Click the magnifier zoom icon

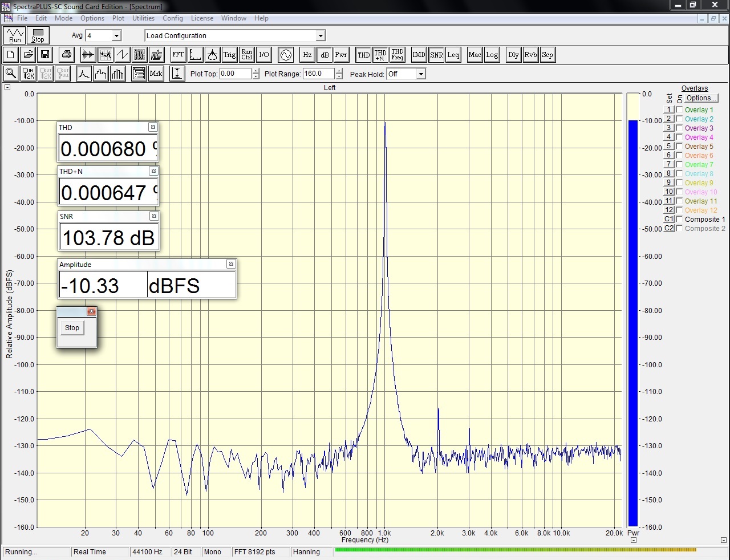(x=11, y=74)
